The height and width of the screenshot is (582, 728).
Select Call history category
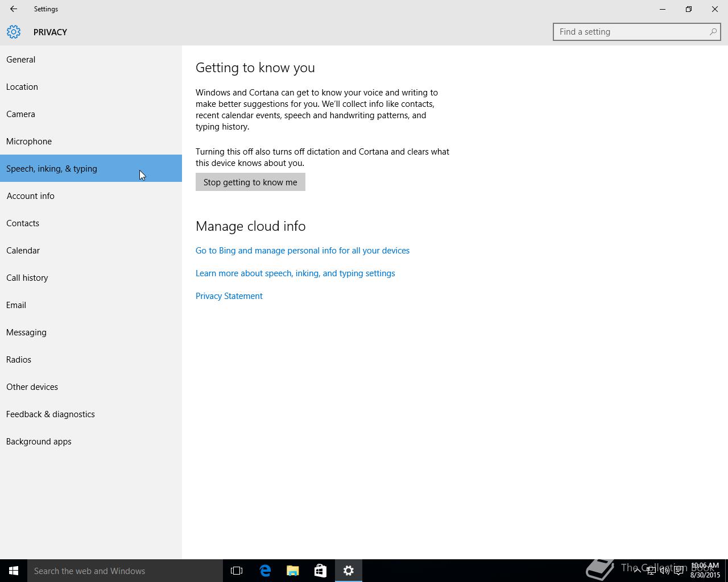(x=91, y=277)
